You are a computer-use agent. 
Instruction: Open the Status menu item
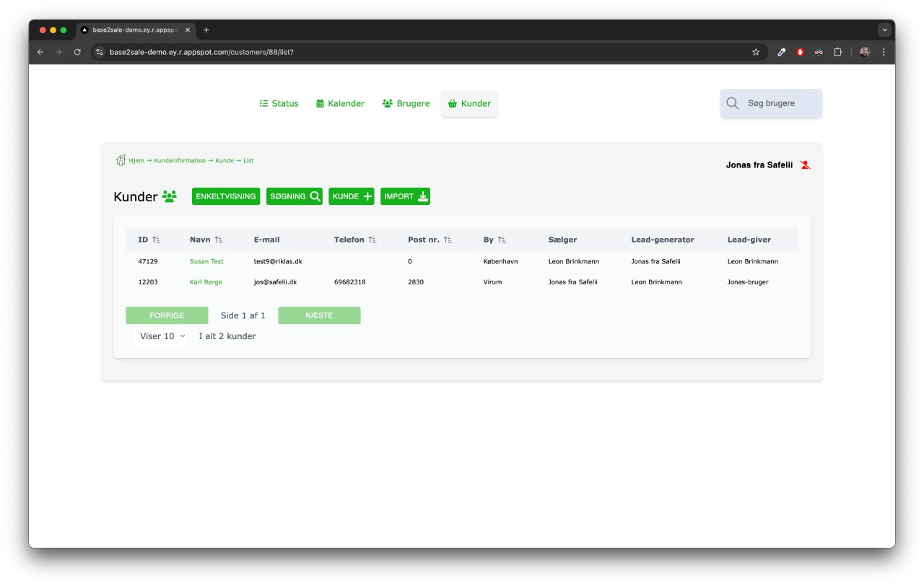tap(279, 103)
